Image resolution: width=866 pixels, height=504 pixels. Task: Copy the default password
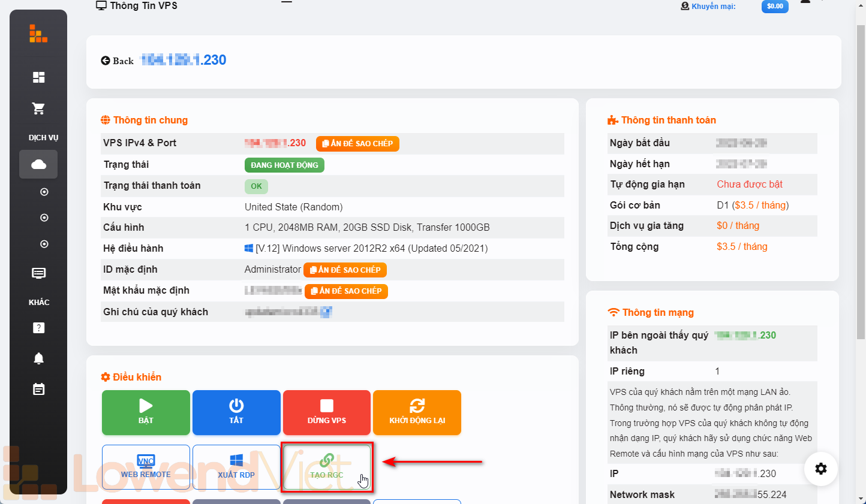click(346, 291)
